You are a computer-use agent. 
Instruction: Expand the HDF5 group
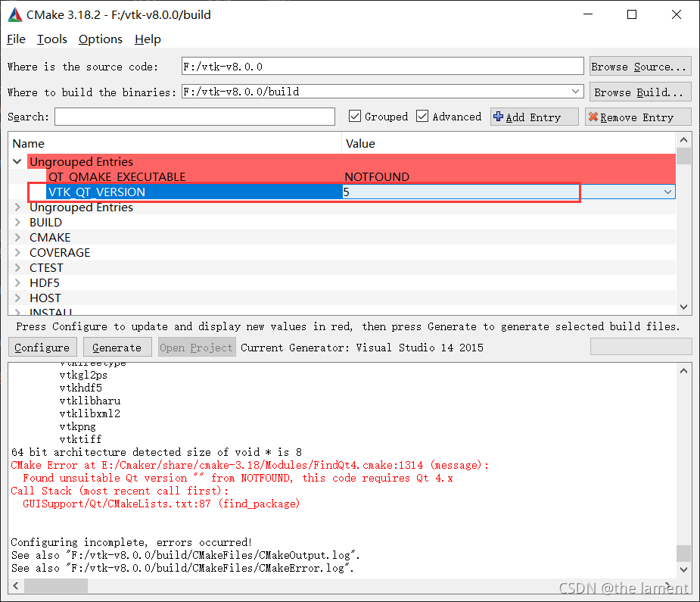coord(17,283)
